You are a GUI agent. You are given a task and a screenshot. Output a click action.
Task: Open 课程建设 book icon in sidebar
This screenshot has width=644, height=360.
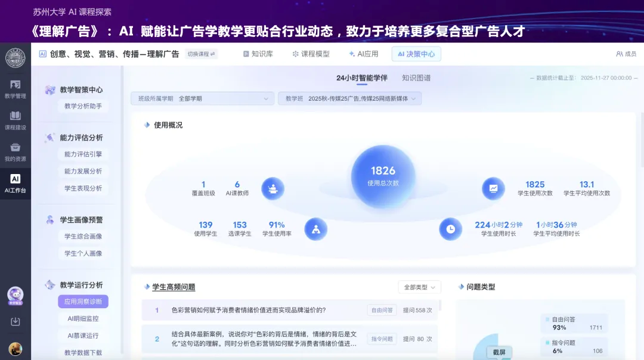click(16, 119)
